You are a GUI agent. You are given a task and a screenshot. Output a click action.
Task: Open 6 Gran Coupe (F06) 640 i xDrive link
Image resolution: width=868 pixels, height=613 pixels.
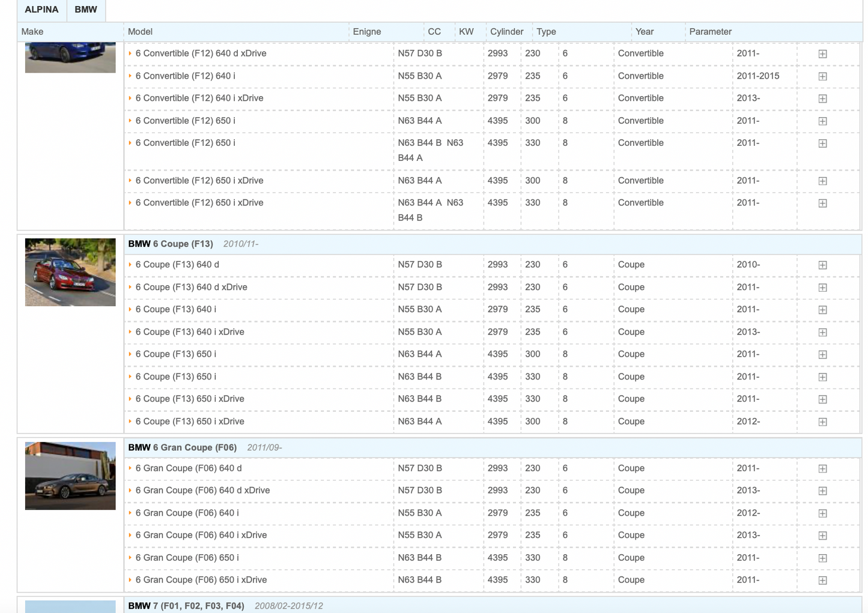(201, 535)
